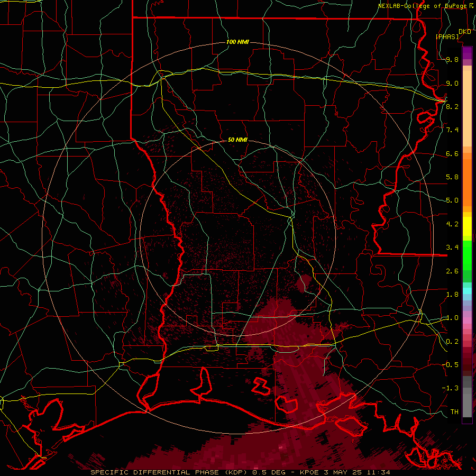Screen dimensions: 476x476
Task: Click the -0.5 legend value
Action: point(450,365)
